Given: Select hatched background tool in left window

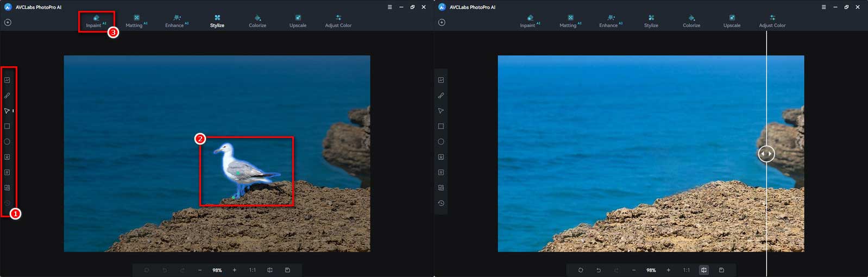Looking at the screenshot, I should tap(7, 172).
